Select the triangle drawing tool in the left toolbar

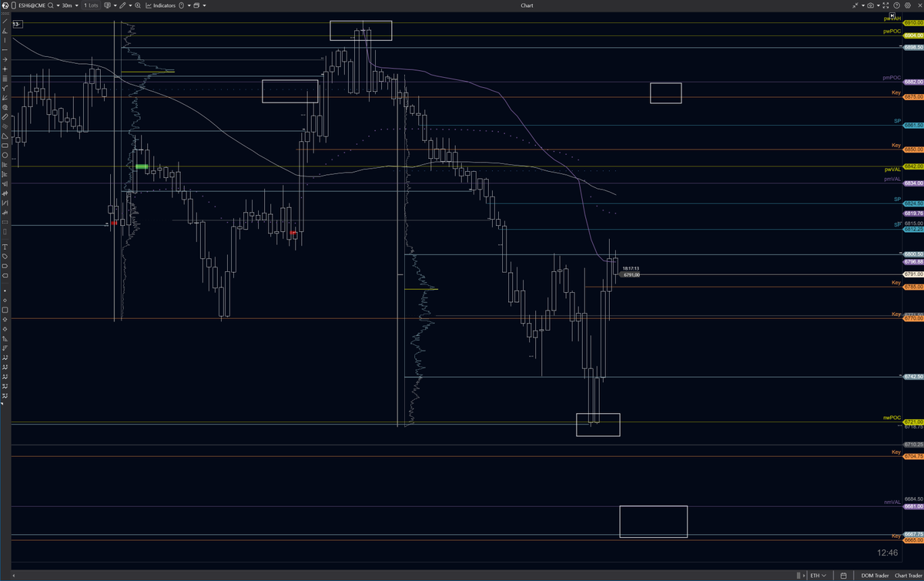[5, 136]
